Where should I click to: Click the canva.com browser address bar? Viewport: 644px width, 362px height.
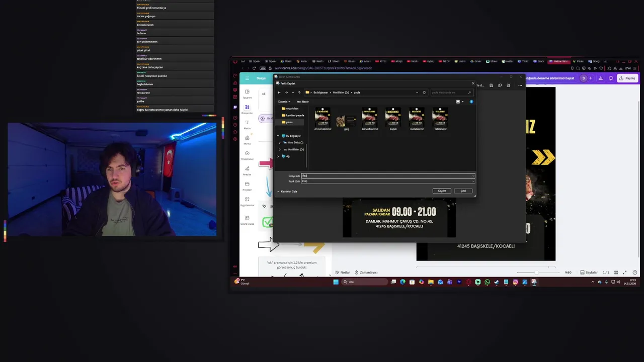point(323,68)
